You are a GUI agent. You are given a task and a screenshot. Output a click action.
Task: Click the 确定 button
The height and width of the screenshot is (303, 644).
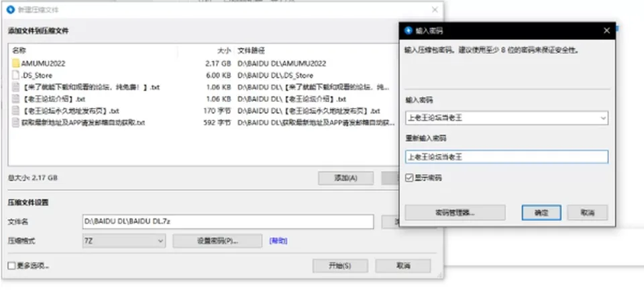pyautogui.click(x=541, y=213)
